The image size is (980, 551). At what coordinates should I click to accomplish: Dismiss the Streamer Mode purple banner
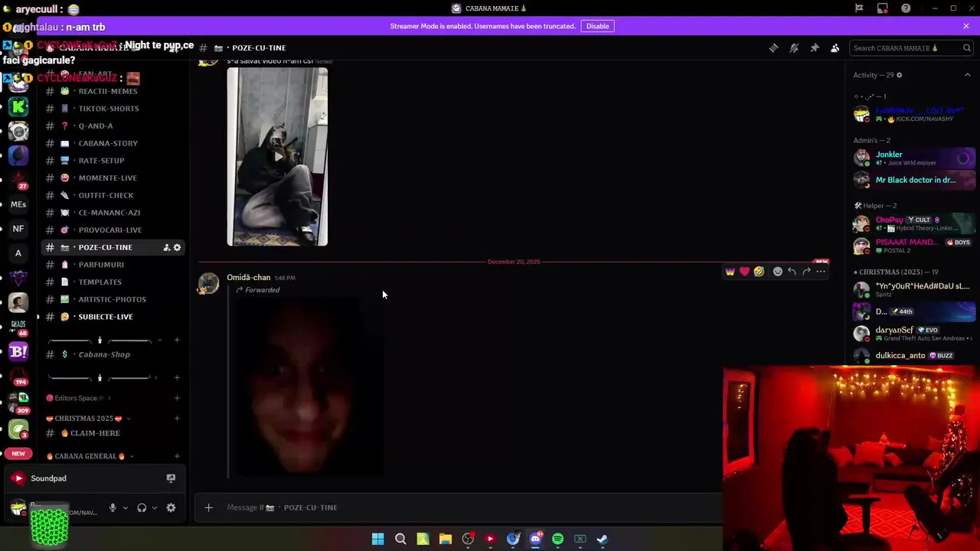tap(966, 26)
